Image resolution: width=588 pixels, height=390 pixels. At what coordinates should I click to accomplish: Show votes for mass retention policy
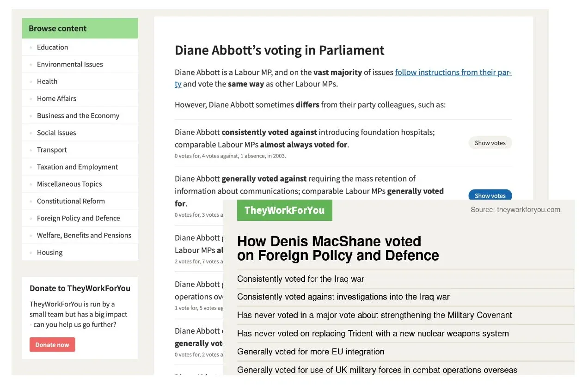[490, 195]
